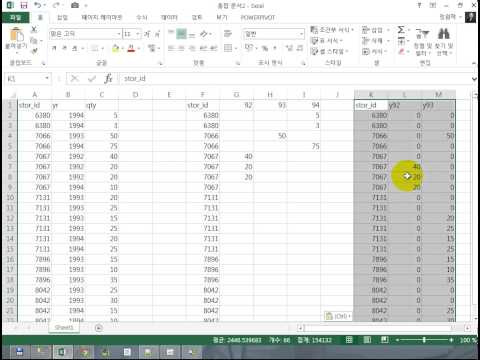480x360 pixels.
Task: Click the Save icon in quick access toolbar
Action: point(24,5)
